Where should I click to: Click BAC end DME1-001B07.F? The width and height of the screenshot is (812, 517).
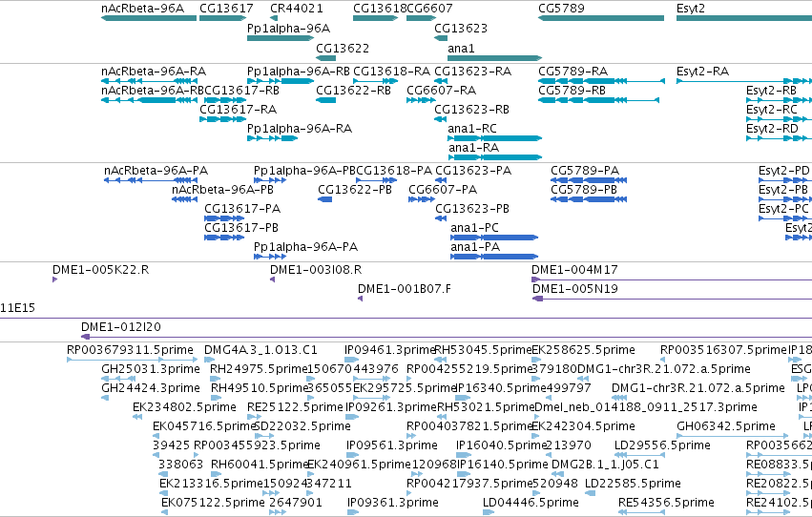[x=360, y=299]
